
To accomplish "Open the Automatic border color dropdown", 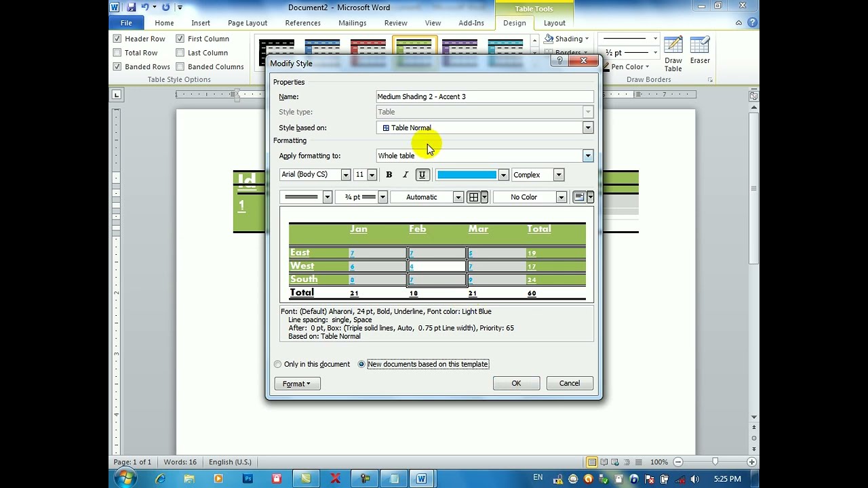I will tap(458, 197).
